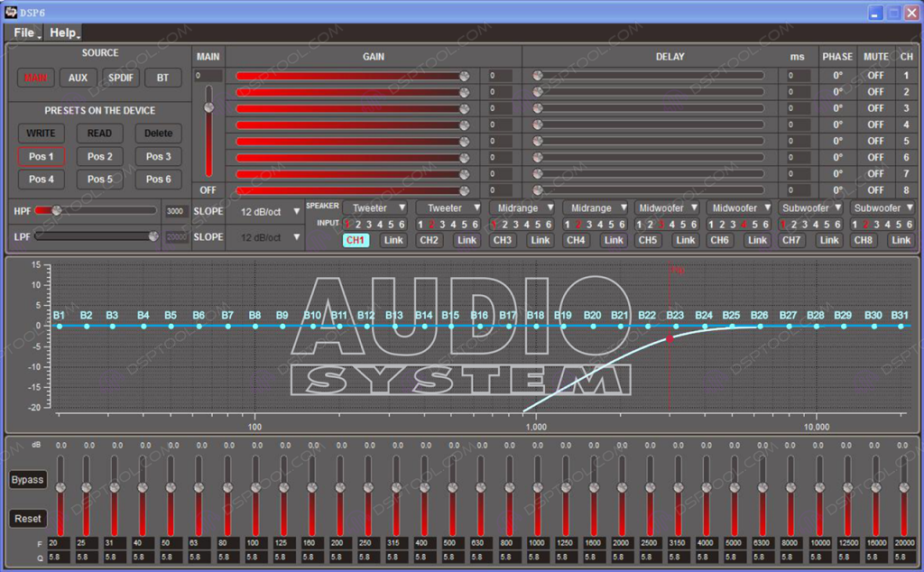This screenshot has width=924, height=572.
Task: Open the Help menu
Action: coord(64,33)
